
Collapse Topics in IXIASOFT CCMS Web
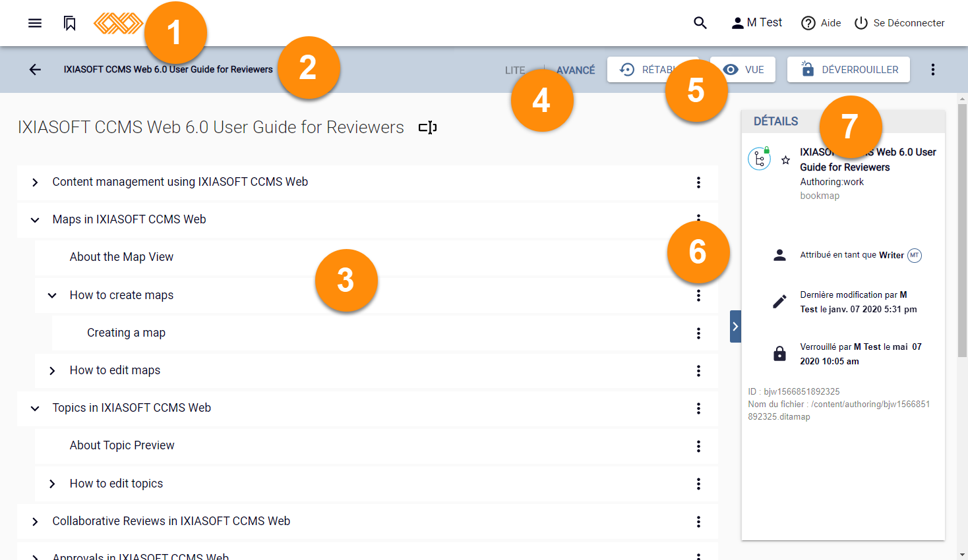[35, 408]
